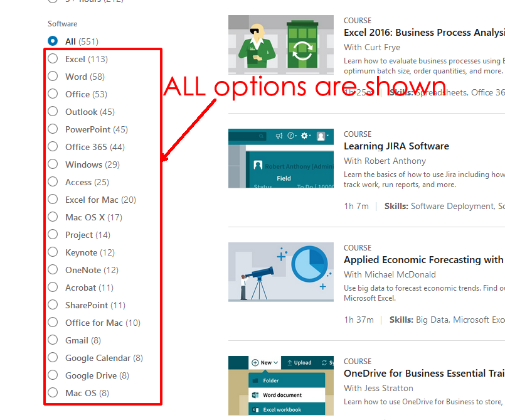Click the Excel 2016 course thumbnail
The width and height of the screenshot is (505, 420).
(x=281, y=45)
